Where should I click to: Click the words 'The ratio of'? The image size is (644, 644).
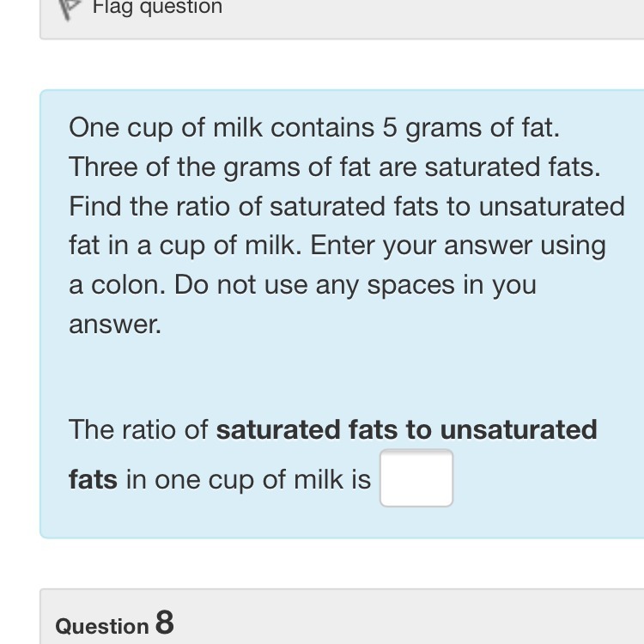pos(139,429)
